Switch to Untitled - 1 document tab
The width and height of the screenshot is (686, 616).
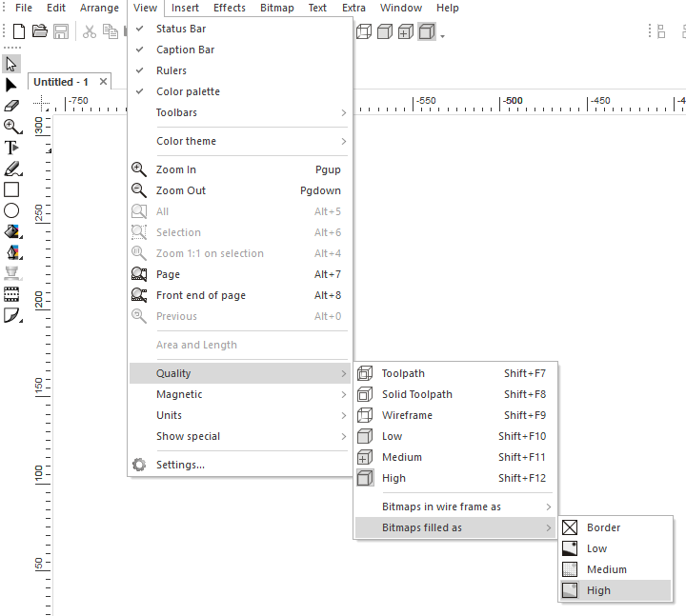point(61,82)
